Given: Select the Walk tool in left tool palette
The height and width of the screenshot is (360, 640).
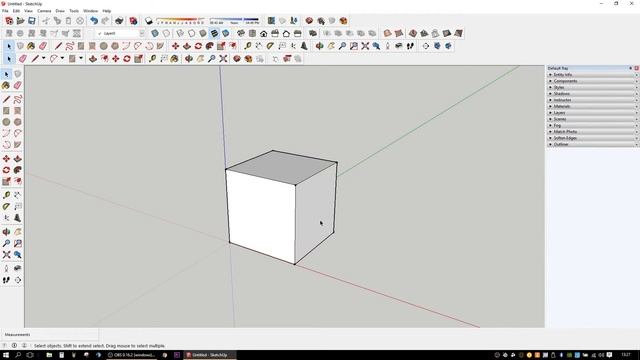Looking at the screenshot, I should [x=6, y=280].
